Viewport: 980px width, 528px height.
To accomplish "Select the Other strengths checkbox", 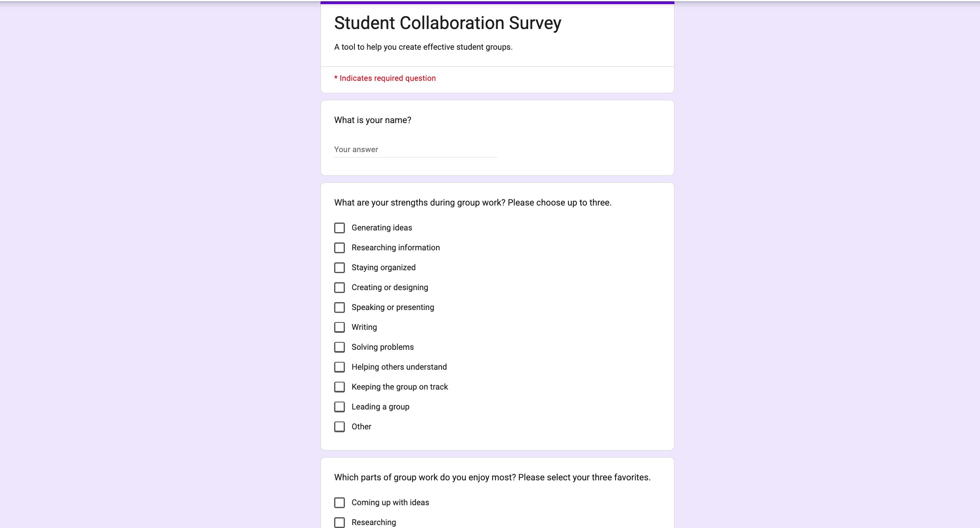I will point(340,427).
